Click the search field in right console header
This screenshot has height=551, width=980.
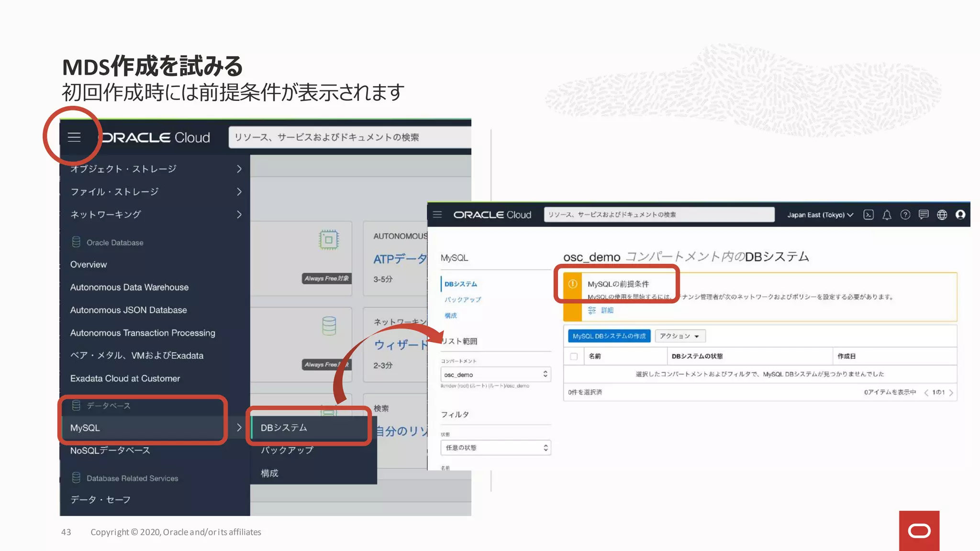(659, 215)
